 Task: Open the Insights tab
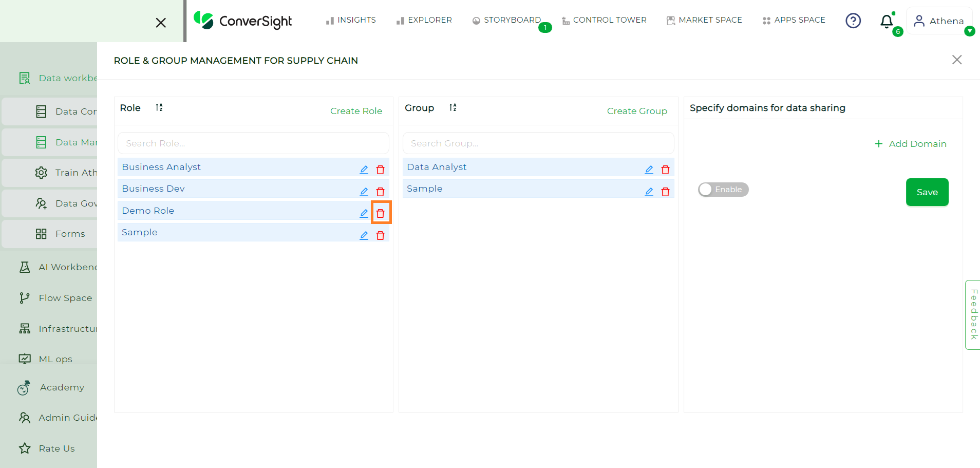click(x=351, y=20)
